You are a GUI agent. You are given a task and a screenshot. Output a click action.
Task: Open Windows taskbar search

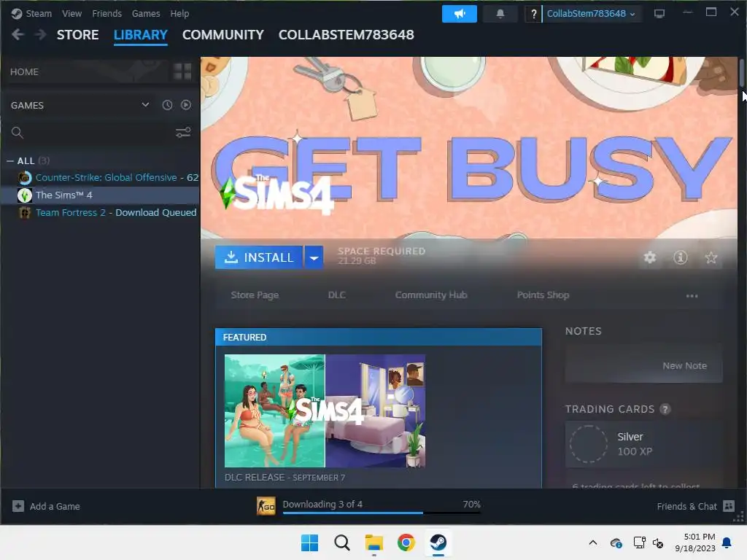[x=341, y=542]
